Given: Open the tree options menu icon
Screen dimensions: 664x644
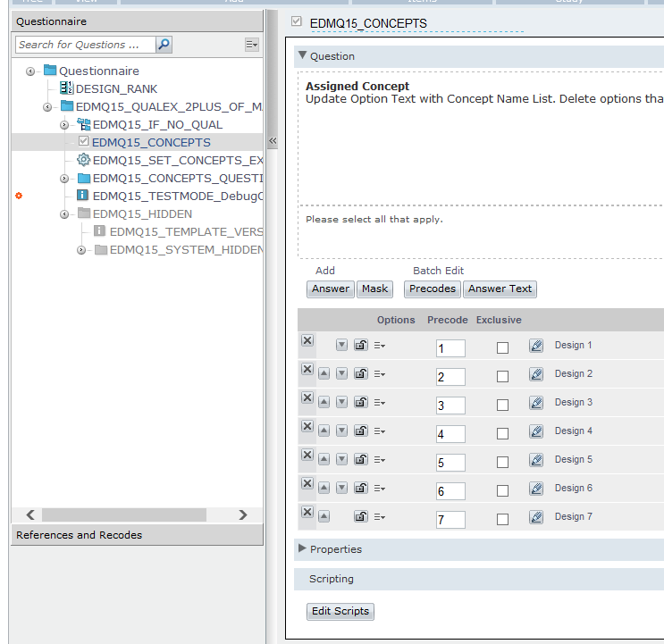Looking at the screenshot, I should click(251, 45).
